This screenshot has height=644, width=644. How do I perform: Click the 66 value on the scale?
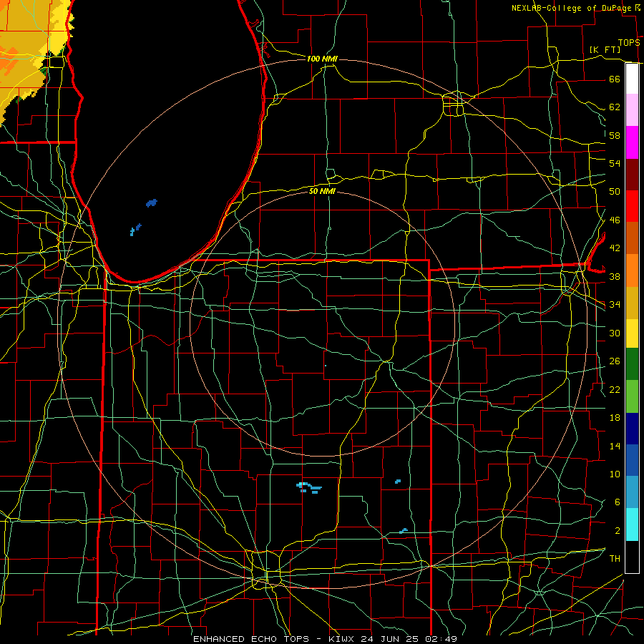pos(615,79)
